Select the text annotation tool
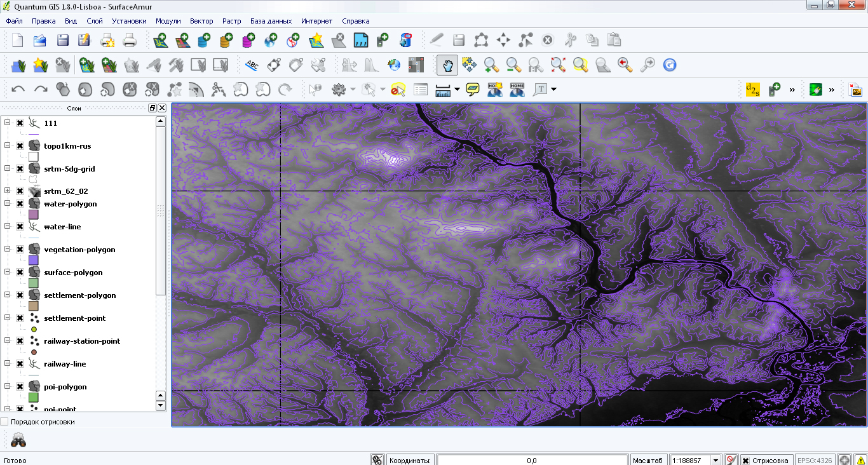The image size is (868, 465). click(x=540, y=89)
